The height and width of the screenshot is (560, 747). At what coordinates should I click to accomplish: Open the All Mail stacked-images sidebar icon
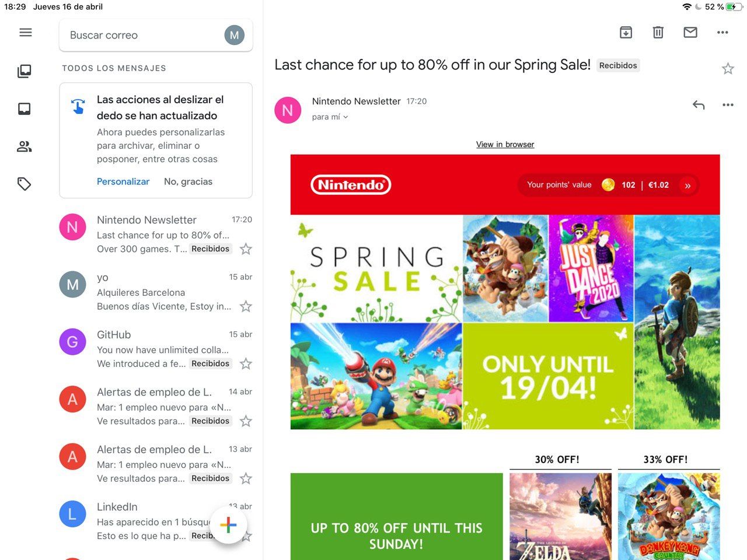click(x=25, y=71)
